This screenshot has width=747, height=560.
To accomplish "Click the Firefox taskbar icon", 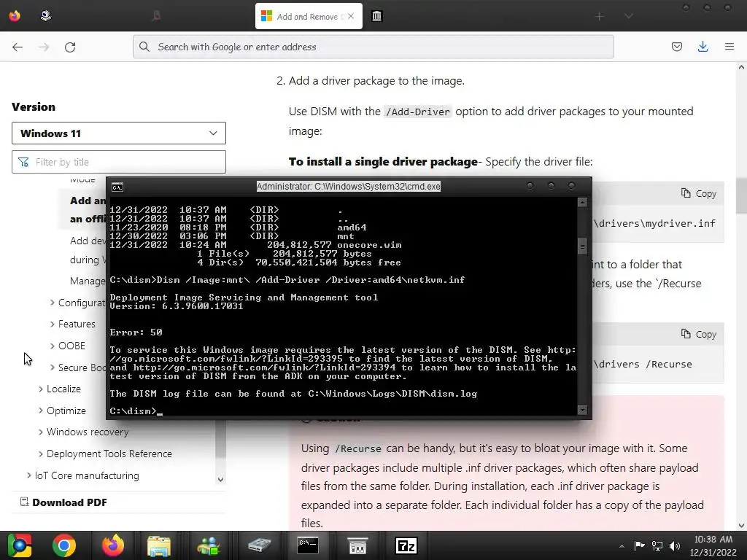I will [113, 545].
